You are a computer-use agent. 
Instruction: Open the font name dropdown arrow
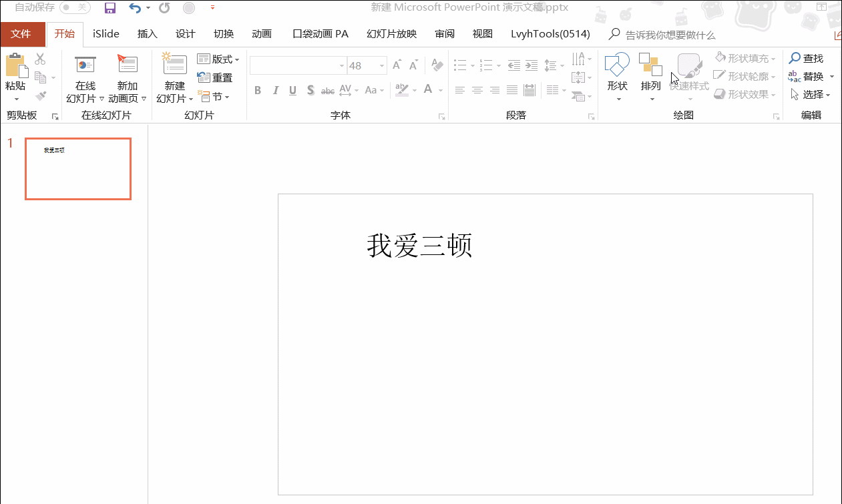coord(342,65)
